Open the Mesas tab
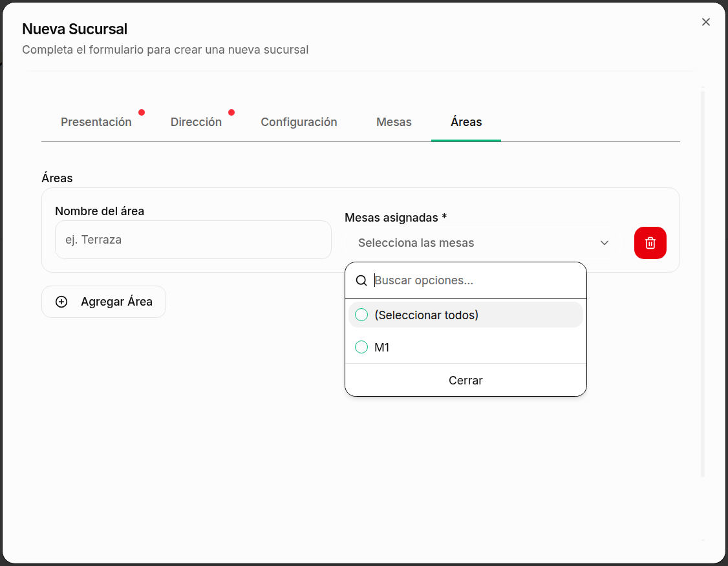This screenshot has width=728, height=566. pos(394,121)
